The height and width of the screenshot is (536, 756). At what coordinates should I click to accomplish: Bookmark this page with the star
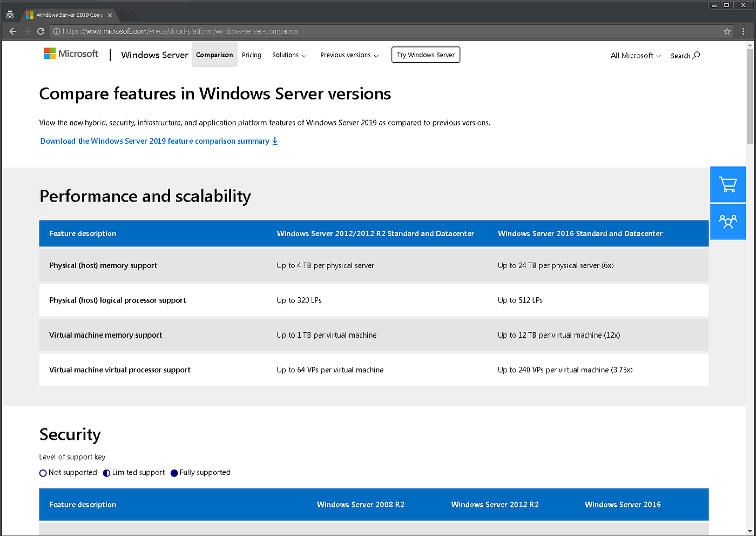(x=727, y=31)
